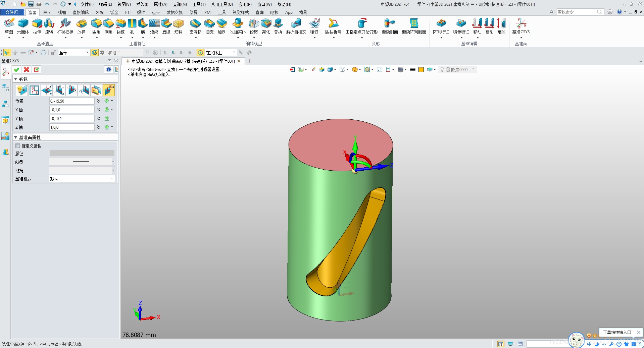644x348 pixels.
Task: Select the 拔模 draft tool
Action: 120,26
